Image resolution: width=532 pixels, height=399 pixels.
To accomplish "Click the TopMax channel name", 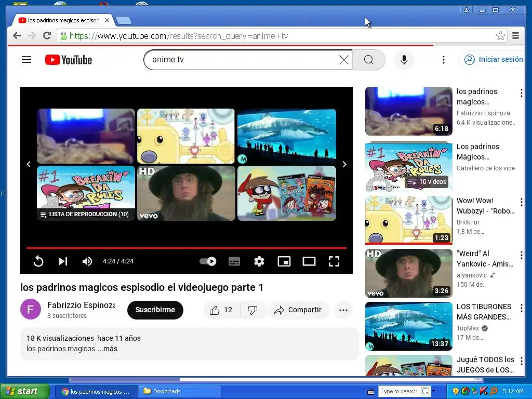I will click(x=468, y=328).
